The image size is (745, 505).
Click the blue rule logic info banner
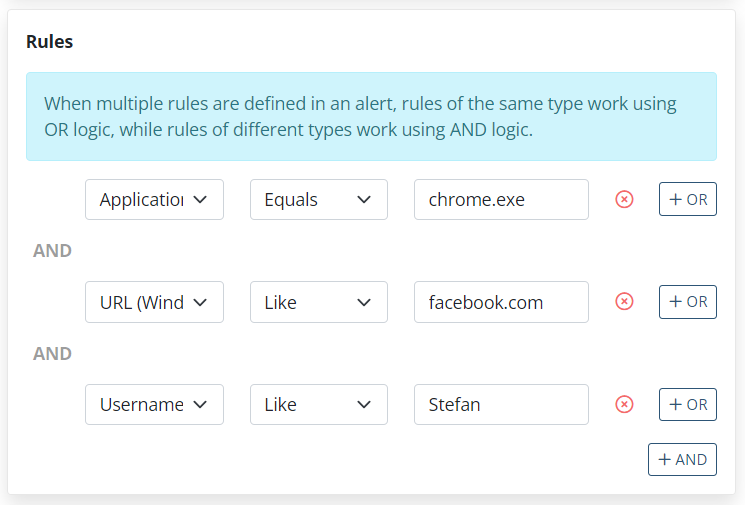pyautogui.click(x=371, y=116)
